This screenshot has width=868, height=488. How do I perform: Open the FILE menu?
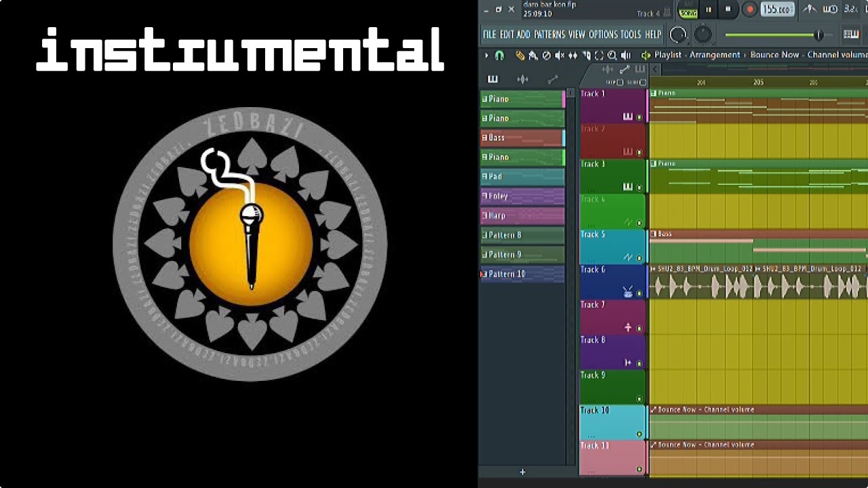[x=490, y=35]
